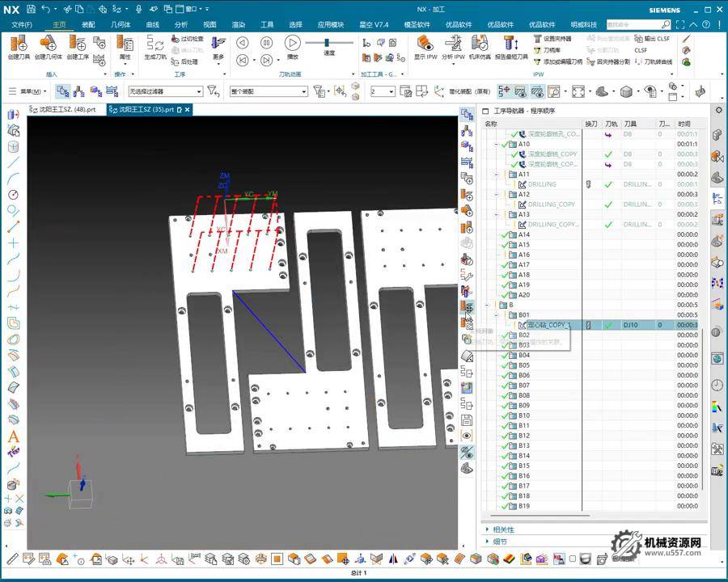This screenshot has height=582, width=728.
Task: Collapse the A11 program group
Action: [x=497, y=175]
